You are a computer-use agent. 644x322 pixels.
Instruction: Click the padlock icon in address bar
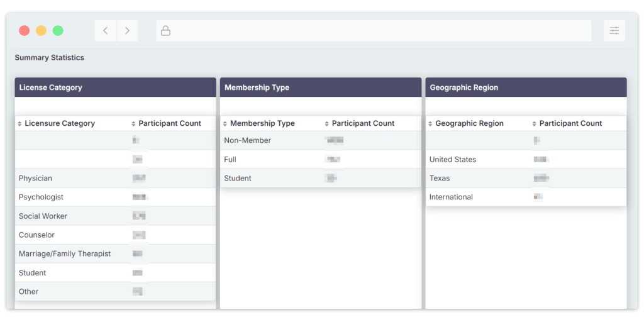(165, 31)
